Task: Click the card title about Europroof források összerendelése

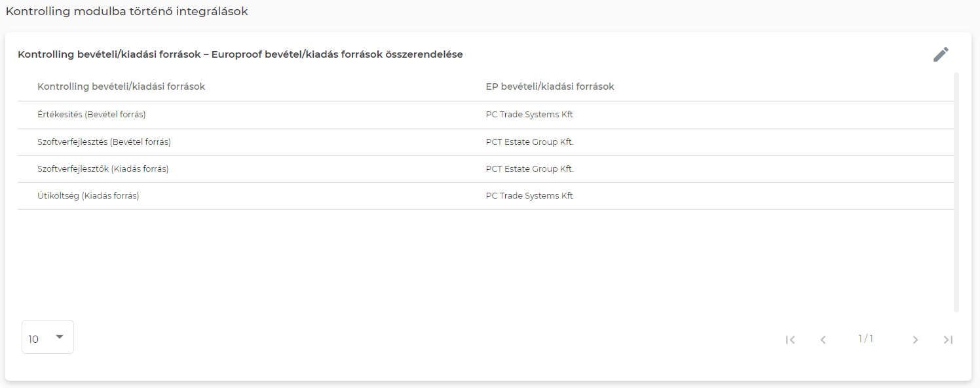Action: [x=240, y=54]
